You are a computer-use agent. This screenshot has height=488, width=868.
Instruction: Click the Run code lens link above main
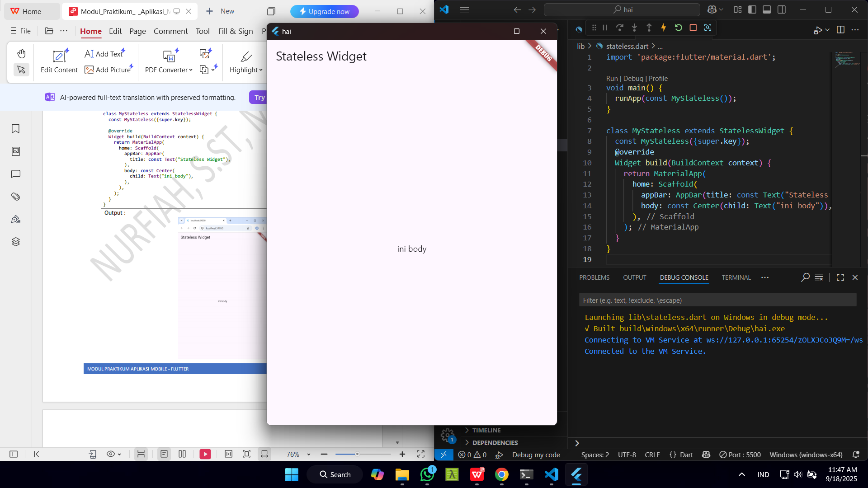click(x=612, y=79)
